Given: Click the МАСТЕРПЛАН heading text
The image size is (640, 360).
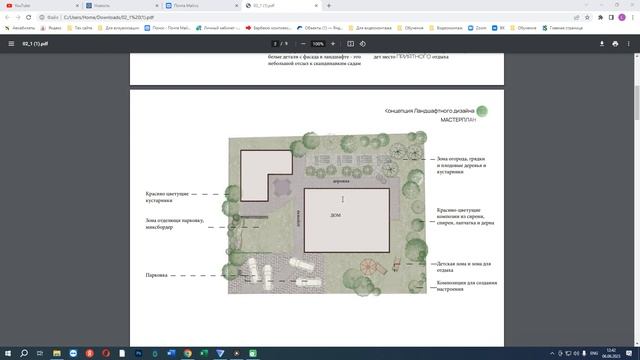Looking at the screenshot, I should [458, 120].
